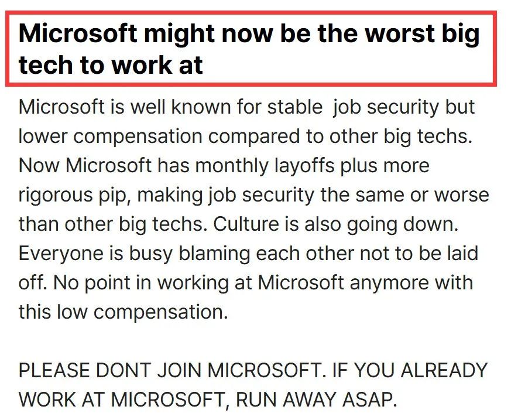511x420 pixels.
Task: Click the phrase "Now Microsoft has monthly layoffs"
Action: (177, 166)
